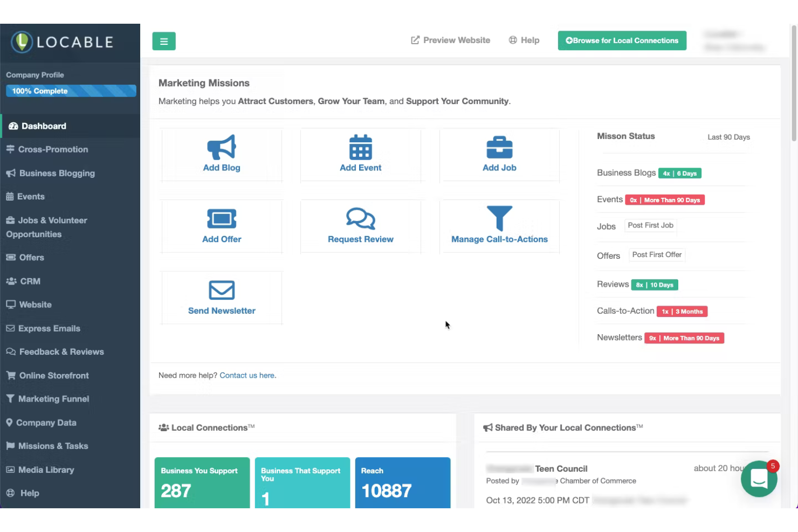Click the Add Offer ticket icon
The width and height of the screenshot is (798, 532).
[222, 219]
